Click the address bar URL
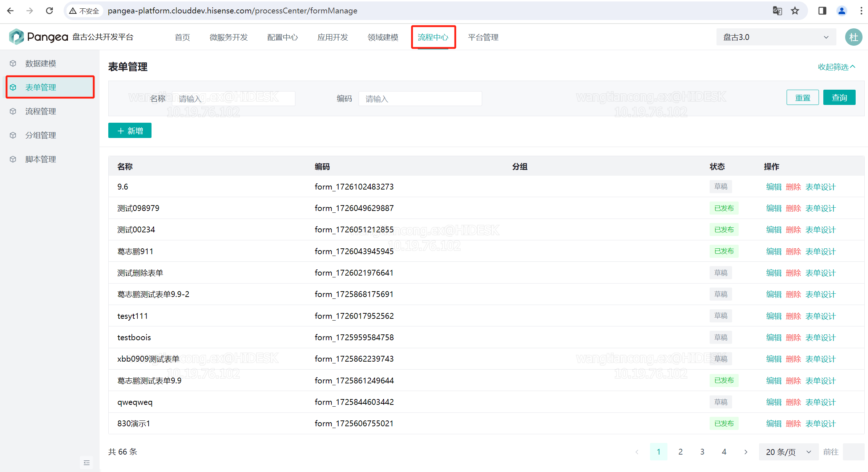 [233, 11]
